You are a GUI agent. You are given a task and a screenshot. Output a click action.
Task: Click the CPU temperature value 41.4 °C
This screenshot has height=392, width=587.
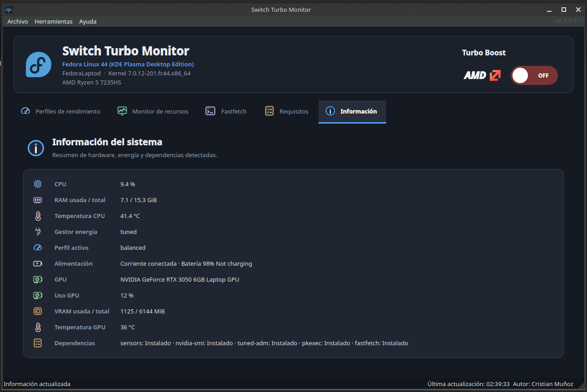(130, 216)
